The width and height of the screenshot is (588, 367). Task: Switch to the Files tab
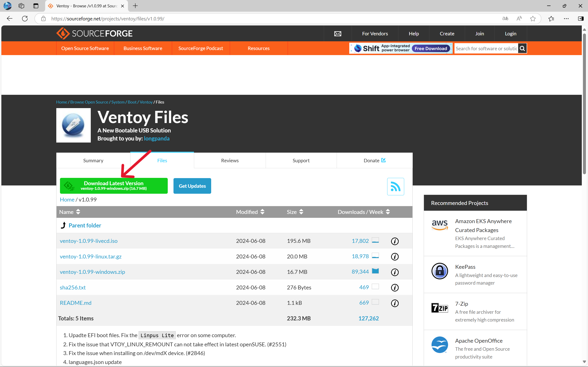pos(162,160)
